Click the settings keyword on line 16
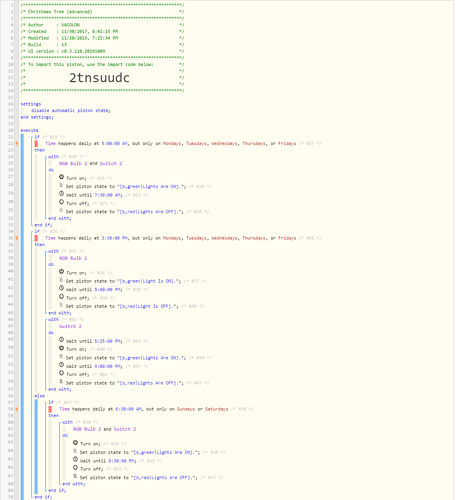This screenshot has height=500, width=456. tap(31, 104)
